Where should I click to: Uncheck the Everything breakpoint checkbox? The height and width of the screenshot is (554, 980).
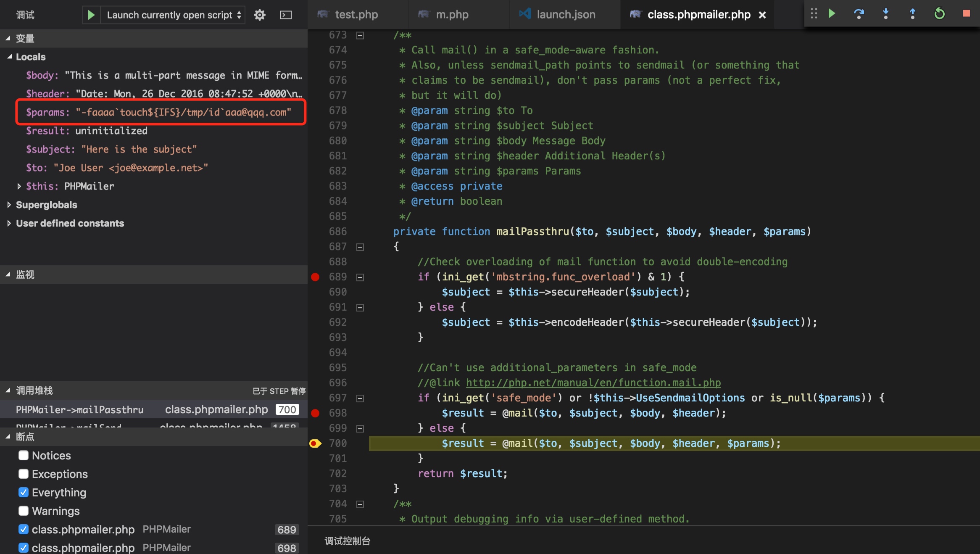pos(24,492)
